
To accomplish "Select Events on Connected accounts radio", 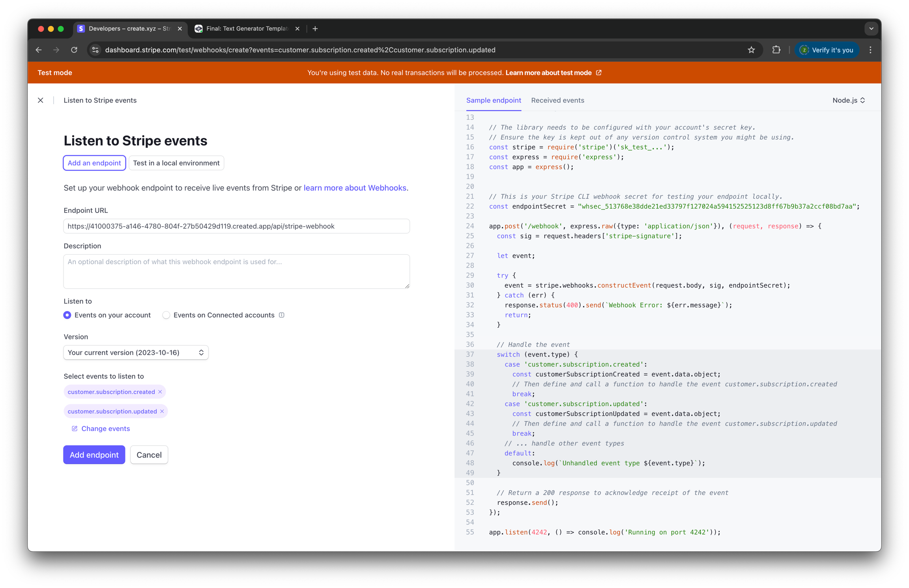I will tap(166, 315).
